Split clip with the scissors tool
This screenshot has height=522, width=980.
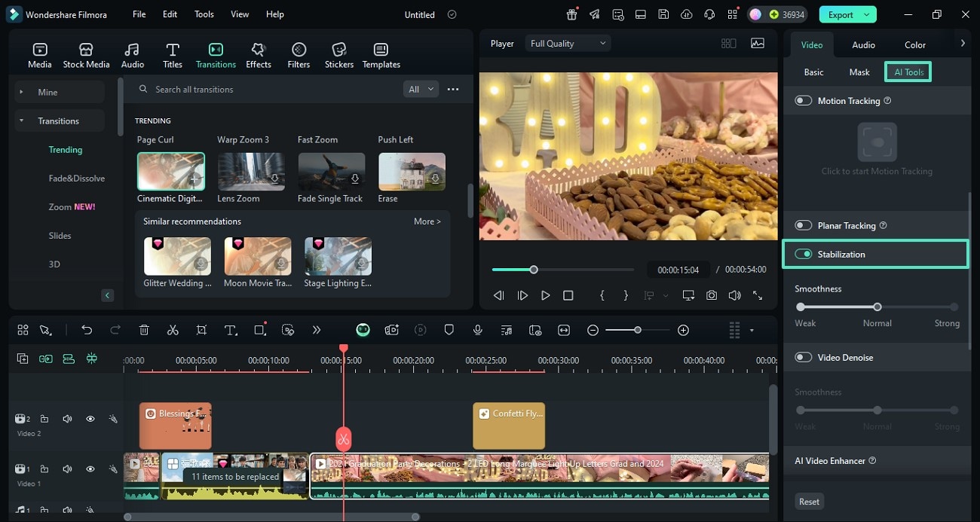(x=173, y=330)
